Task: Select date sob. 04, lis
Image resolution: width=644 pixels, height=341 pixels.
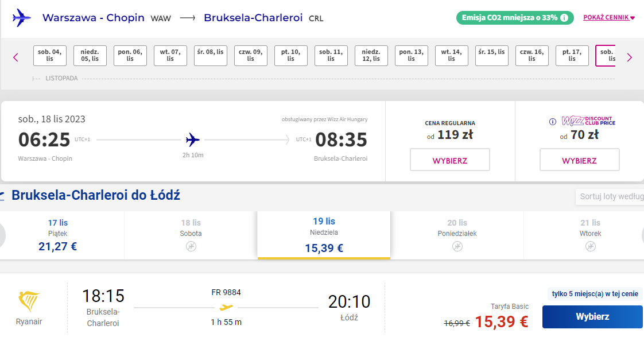Action: point(50,56)
